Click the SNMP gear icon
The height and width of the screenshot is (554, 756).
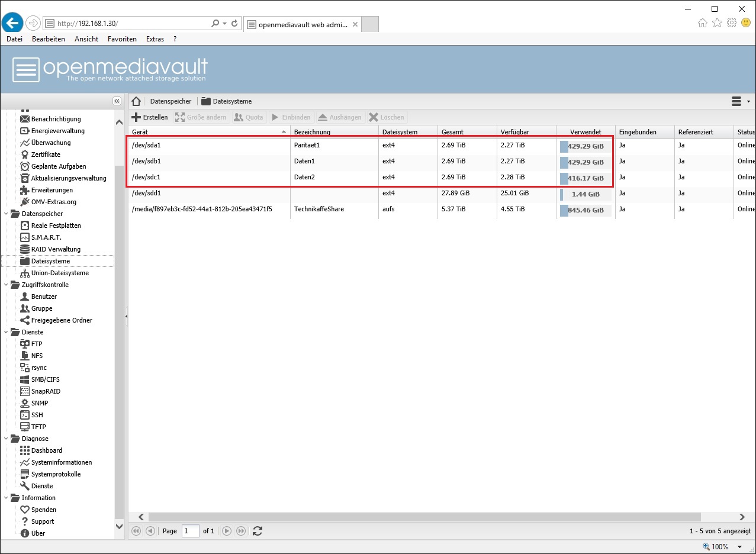coord(25,403)
